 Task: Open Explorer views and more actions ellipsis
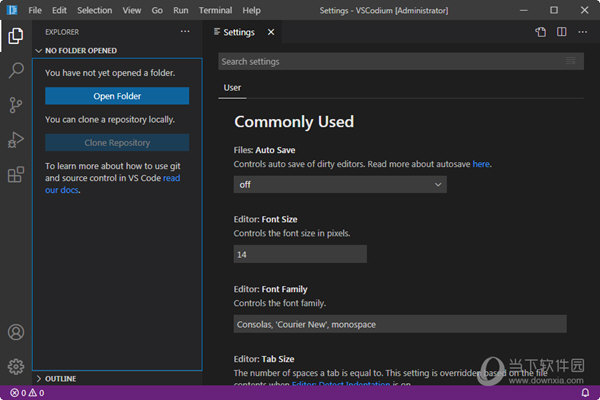[x=185, y=31]
